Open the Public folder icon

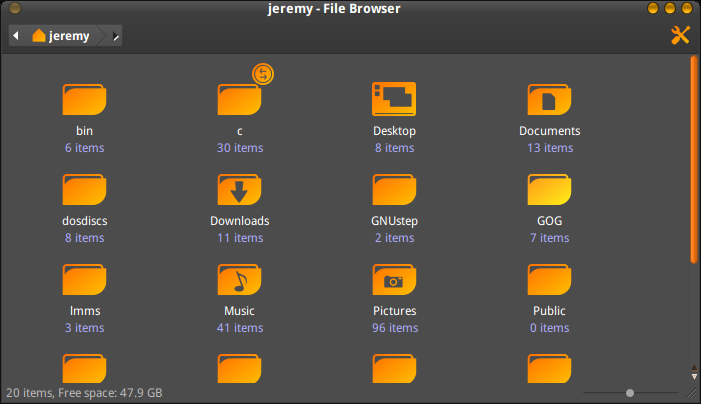click(x=549, y=279)
